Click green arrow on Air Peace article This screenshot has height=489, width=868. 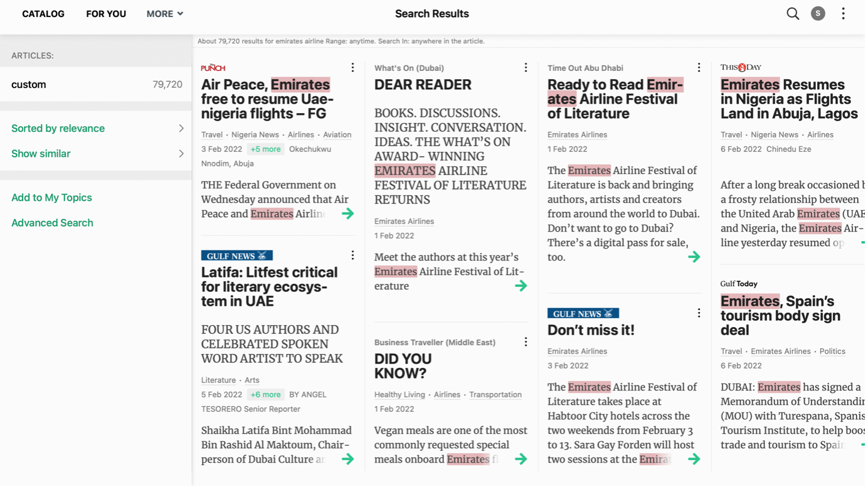coord(348,214)
